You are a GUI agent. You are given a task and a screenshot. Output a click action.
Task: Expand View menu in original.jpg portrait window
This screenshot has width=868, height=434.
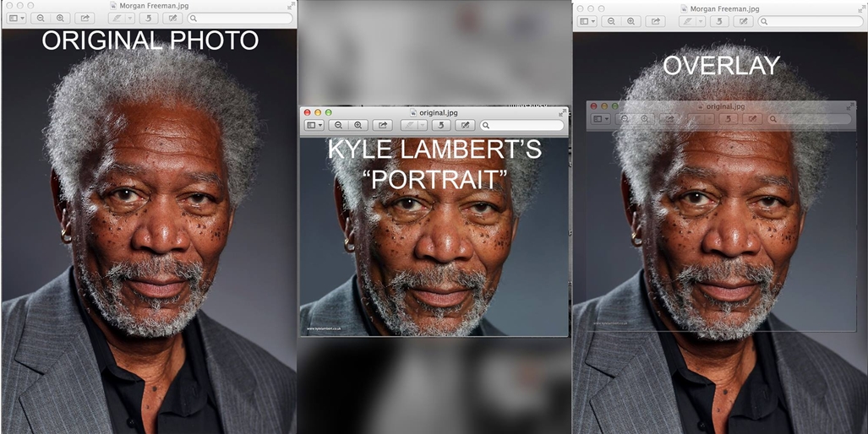click(x=314, y=125)
